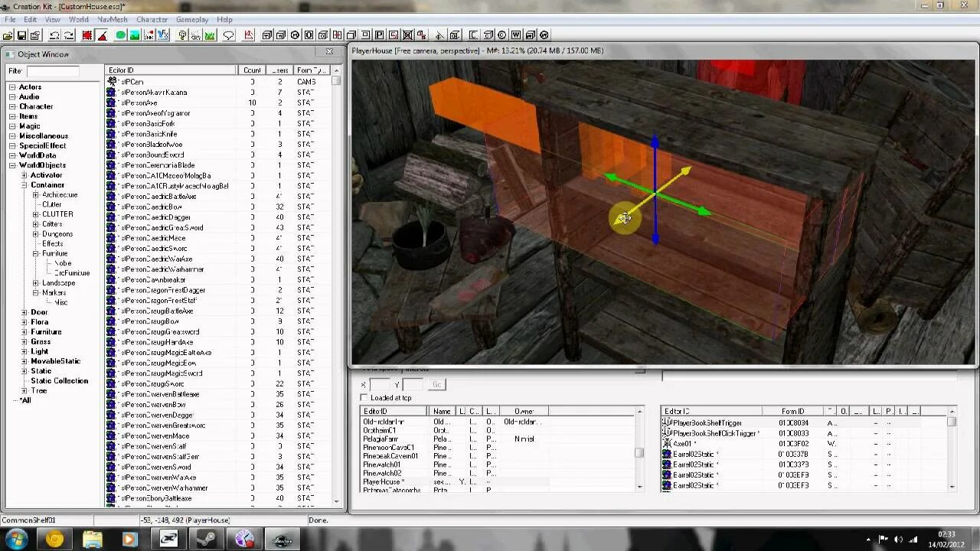Select PlayerBookShelfClickTrigger in reference list

[715, 433]
